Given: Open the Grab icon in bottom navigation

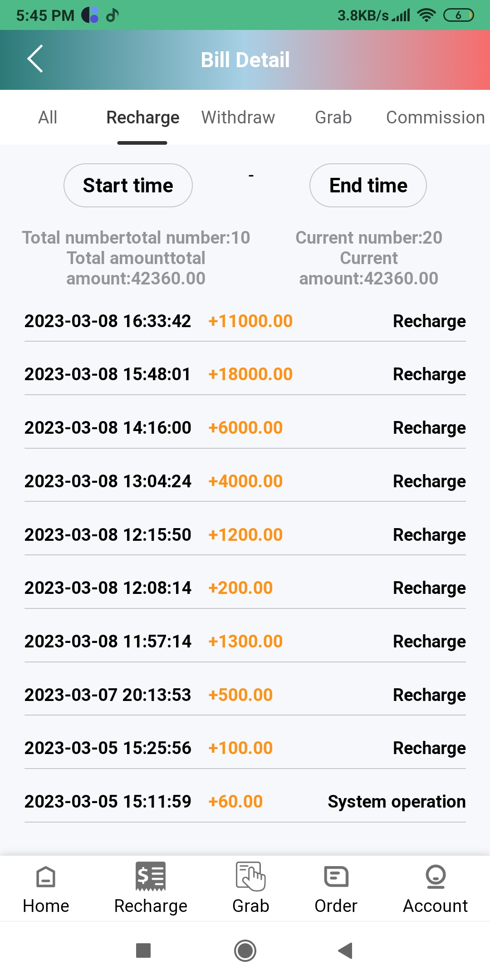Looking at the screenshot, I should (x=250, y=877).
